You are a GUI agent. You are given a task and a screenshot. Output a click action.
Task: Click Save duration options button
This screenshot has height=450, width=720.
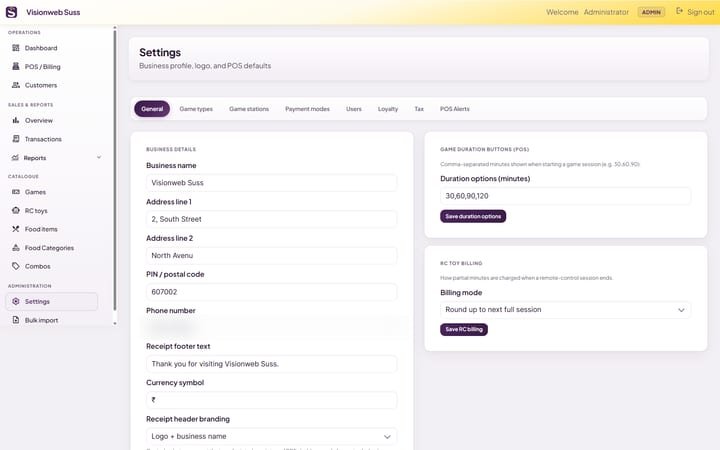(473, 216)
